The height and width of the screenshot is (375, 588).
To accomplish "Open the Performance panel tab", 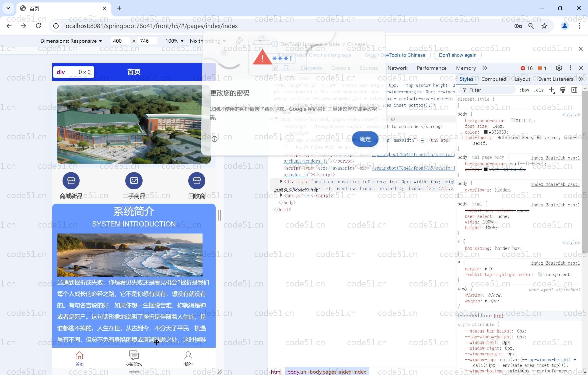I will click(x=431, y=68).
